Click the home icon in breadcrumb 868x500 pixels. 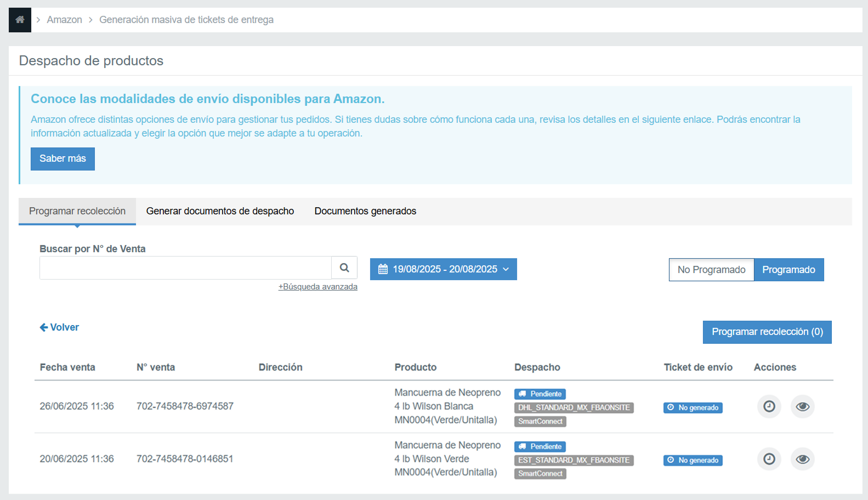click(x=20, y=20)
